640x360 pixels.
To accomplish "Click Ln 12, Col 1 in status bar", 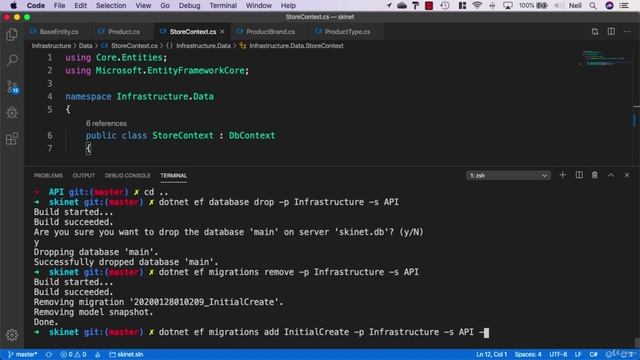I will tap(491, 354).
